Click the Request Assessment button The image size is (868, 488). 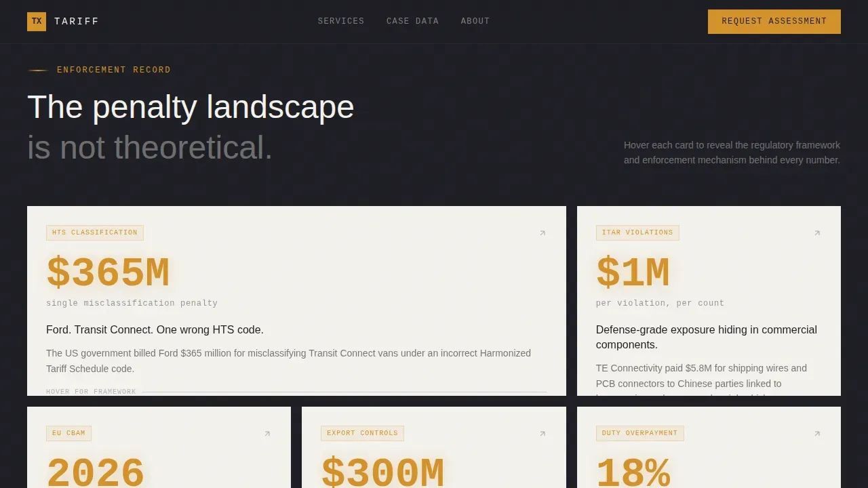(774, 22)
